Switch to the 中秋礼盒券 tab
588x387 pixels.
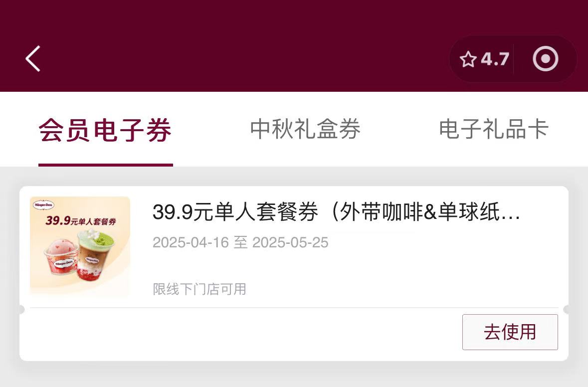[x=305, y=129]
